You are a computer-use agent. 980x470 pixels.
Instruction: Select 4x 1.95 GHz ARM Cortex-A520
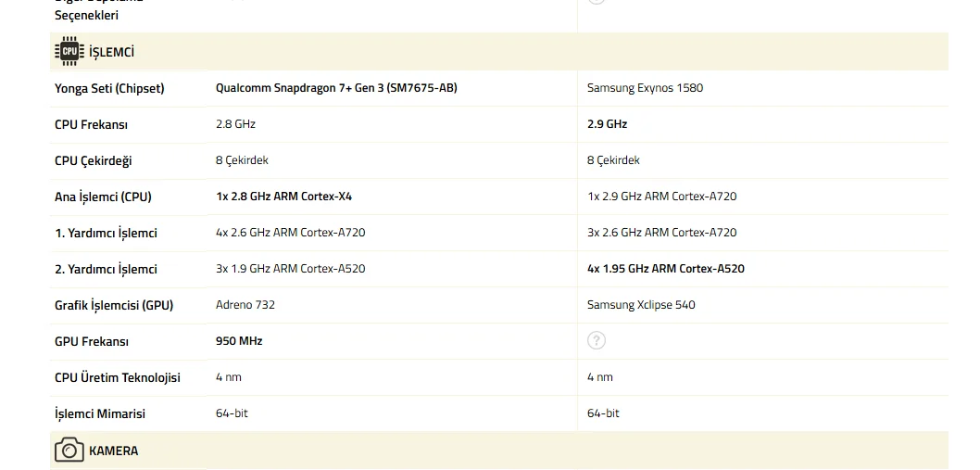pos(666,269)
